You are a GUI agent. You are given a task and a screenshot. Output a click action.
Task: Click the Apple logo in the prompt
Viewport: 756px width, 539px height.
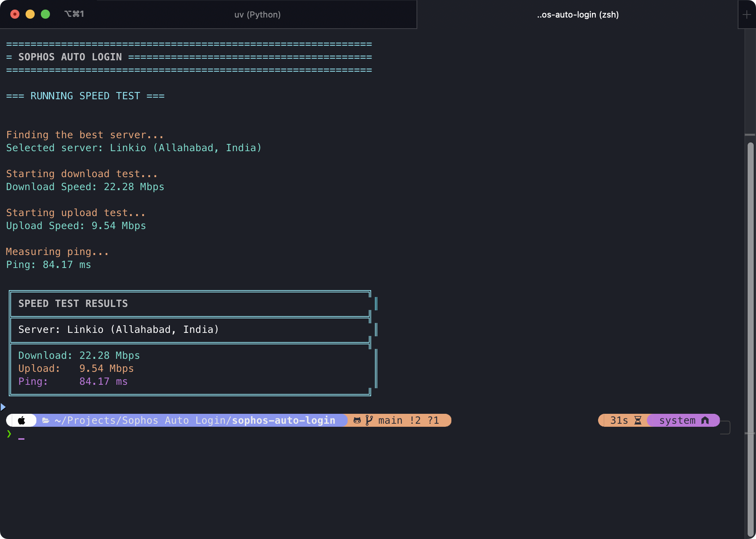[22, 420]
